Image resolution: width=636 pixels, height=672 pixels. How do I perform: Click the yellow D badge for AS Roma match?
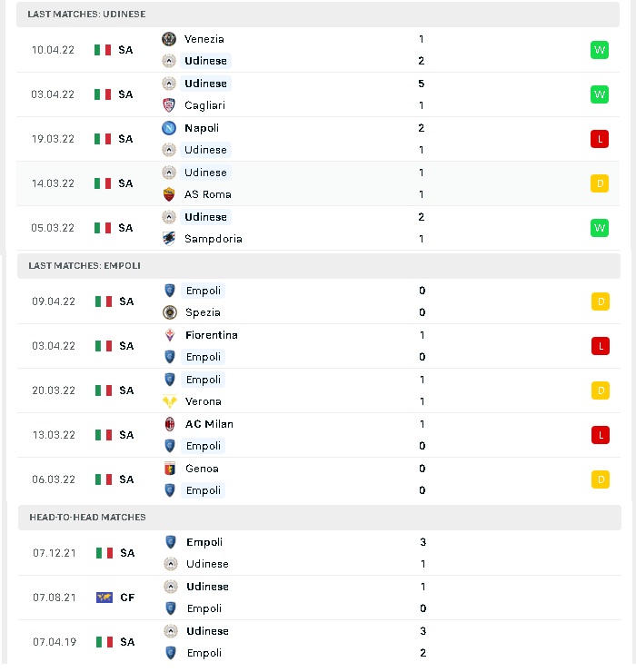coord(600,183)
